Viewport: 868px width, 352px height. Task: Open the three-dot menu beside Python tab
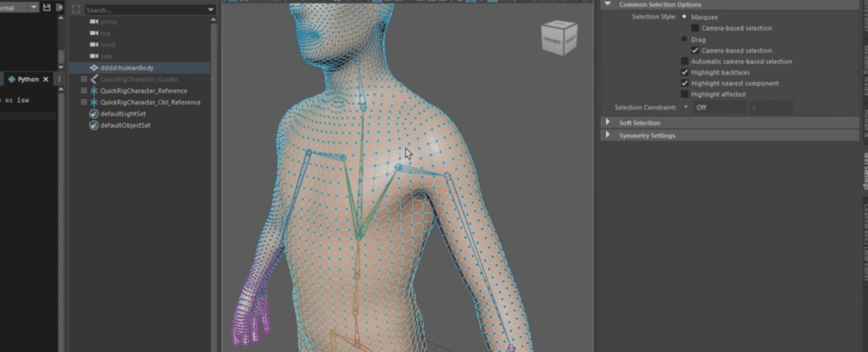pyautogui.click(x=59, y=79)
